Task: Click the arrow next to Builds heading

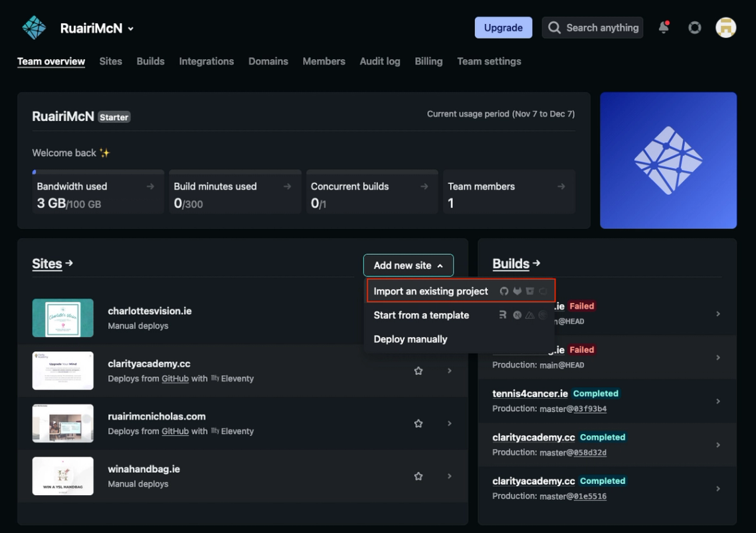Action: click(x=537, y=263)
